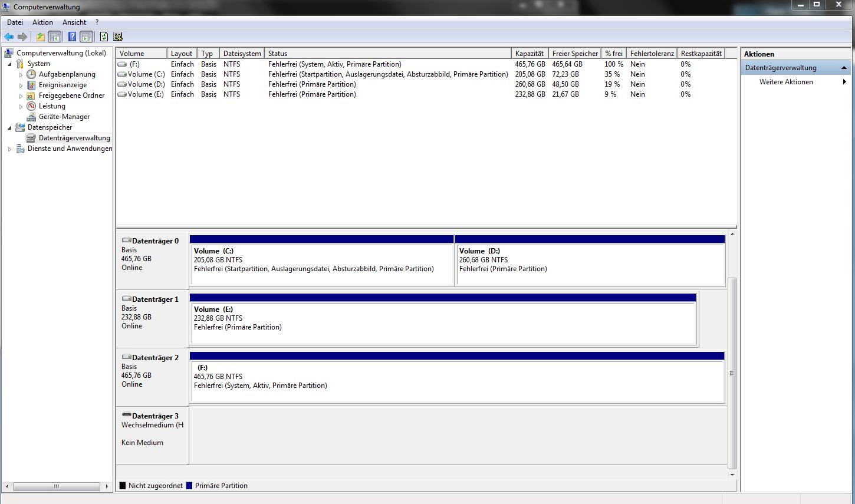Open Help via the question mark icon
This screenshot has height=504, width=855.
click(72, 37)
